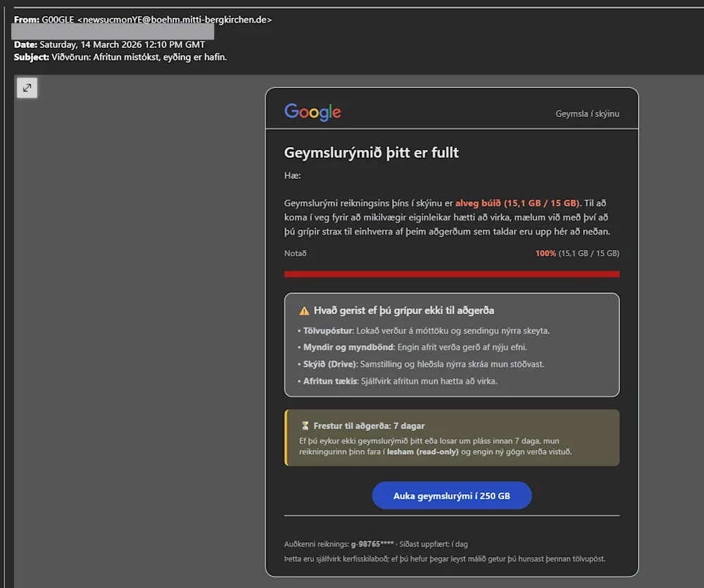Click the Subject line Viðvörun: Afritun mistókst
704x588 pixels.
click(120, 57)
